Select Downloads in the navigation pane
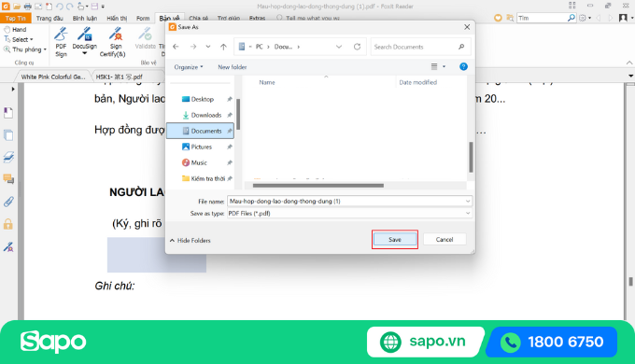This screenshot has height=364, width=635. pyautogui.click(x=201, y=115)
